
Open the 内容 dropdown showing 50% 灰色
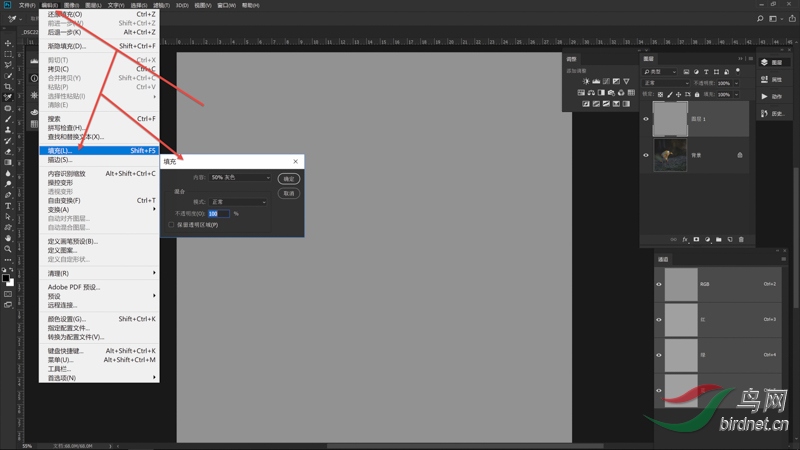[x=240, y=177]
